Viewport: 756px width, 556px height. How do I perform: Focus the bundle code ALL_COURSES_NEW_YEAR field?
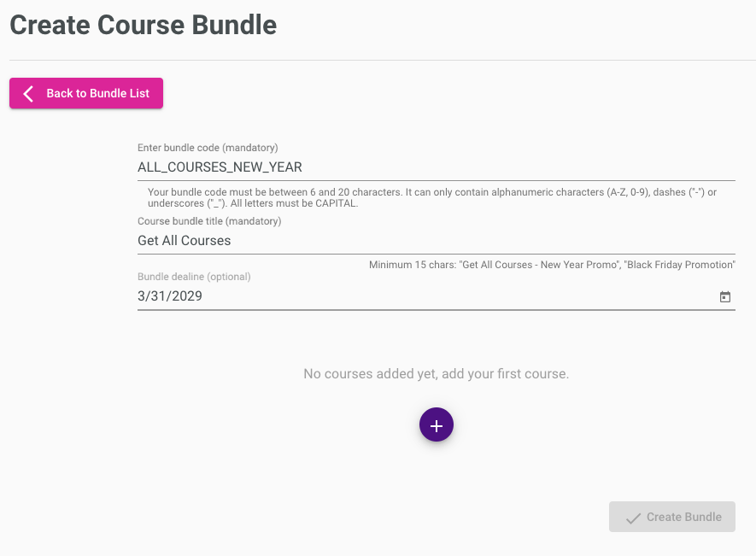pyautogui.click(x=436, y=167)
